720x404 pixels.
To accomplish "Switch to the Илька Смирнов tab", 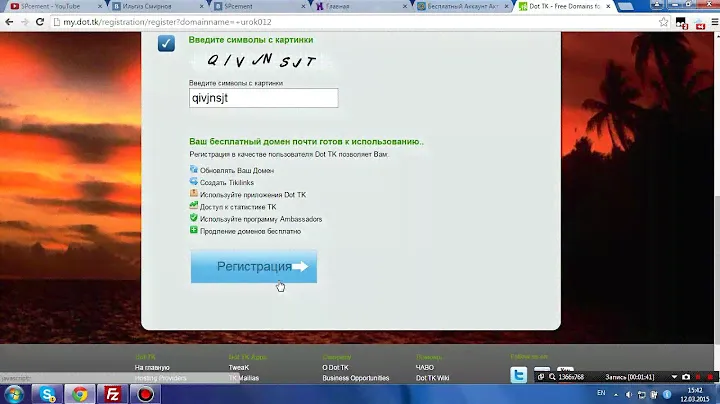I will click(x=147, y=6).
